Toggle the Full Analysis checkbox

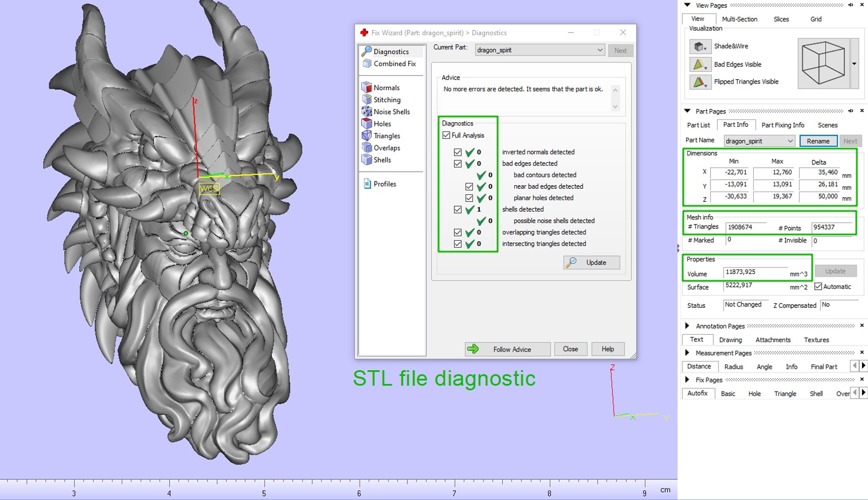446,135
